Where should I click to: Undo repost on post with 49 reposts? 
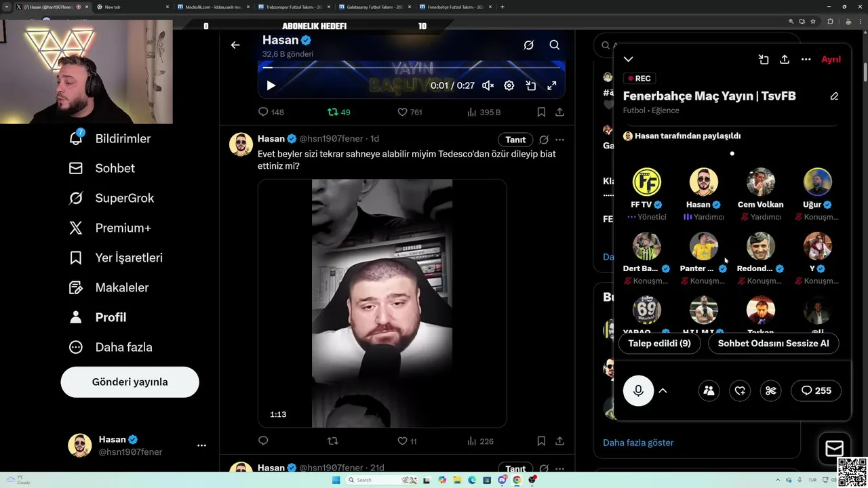(338, 112)
